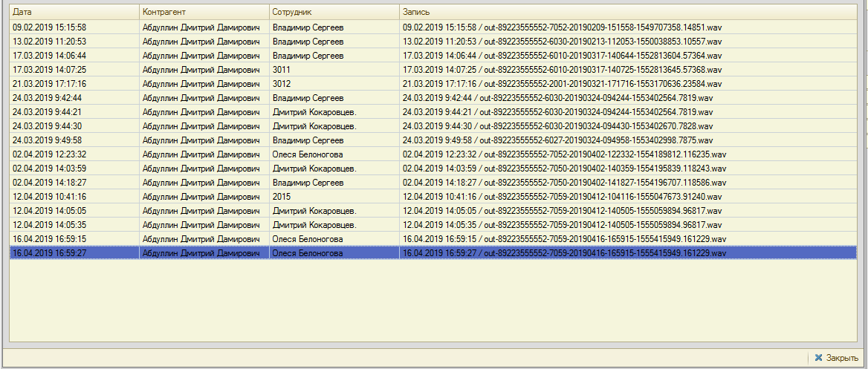This screenshot has width=868, height=369.
Task: Sort by the Дата column header
Action: [74, 12]
